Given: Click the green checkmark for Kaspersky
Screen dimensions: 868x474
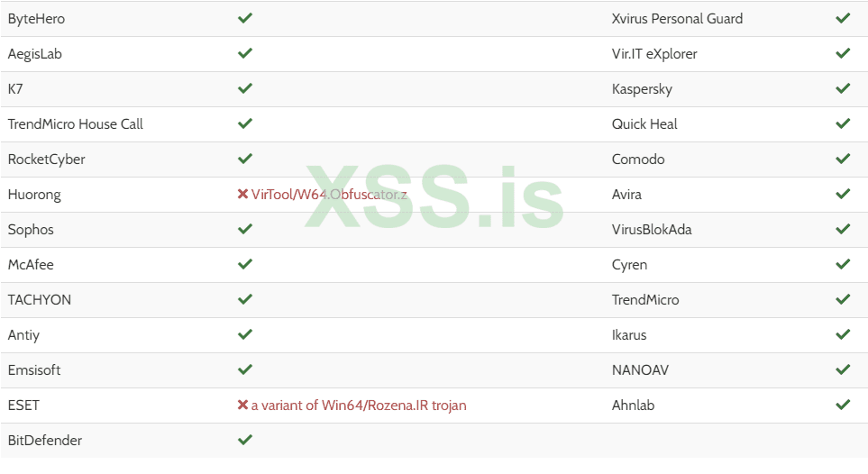Looking at the screenshot, I should tap(843, 88).
